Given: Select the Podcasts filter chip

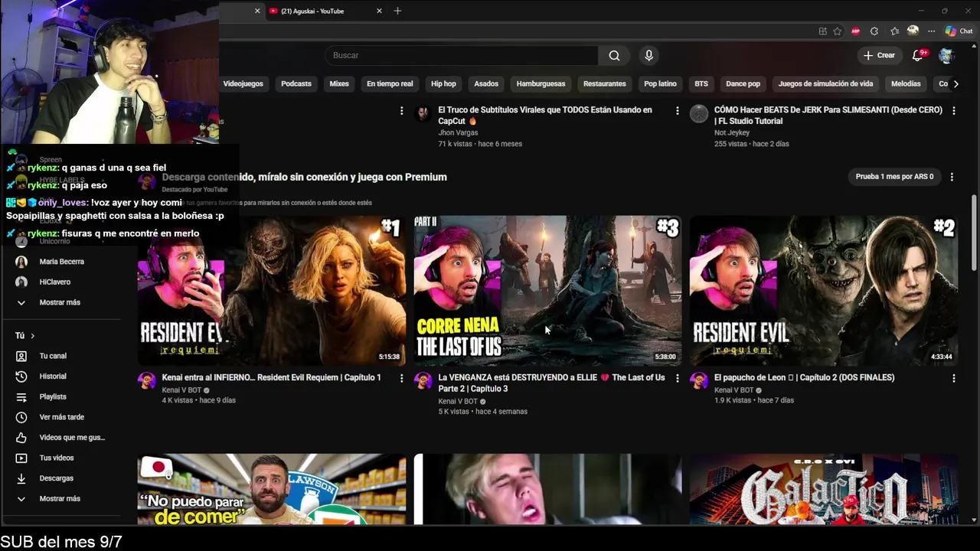Looking at the screenshot, I should (296, 84).
